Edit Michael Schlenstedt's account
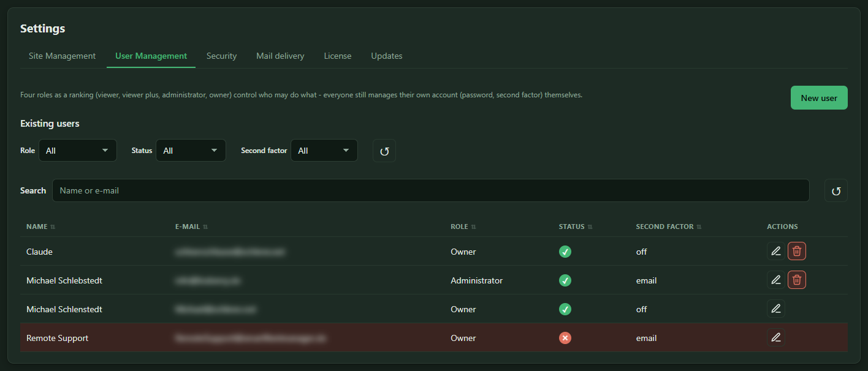This screenshot has width=868, height=371. (x=776, y=309)
